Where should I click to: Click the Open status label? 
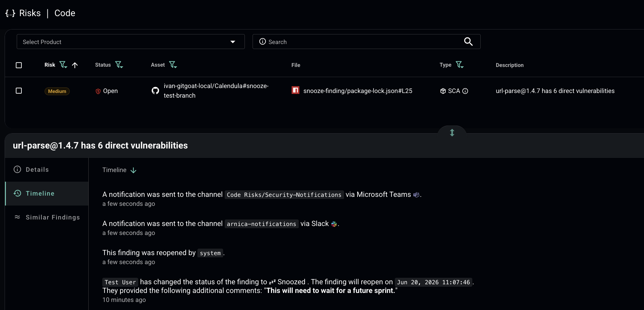pos(110,91)
